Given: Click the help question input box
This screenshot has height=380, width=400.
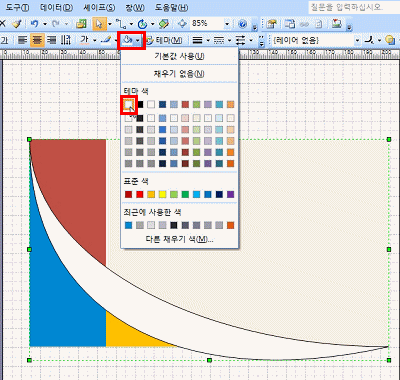Looking at the screenshot, I should 353,7.
